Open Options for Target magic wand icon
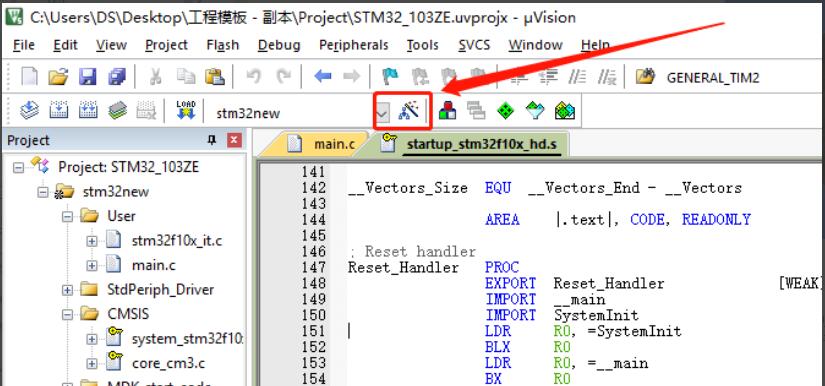The image size is (825, 386). click(x=409, y=110)
